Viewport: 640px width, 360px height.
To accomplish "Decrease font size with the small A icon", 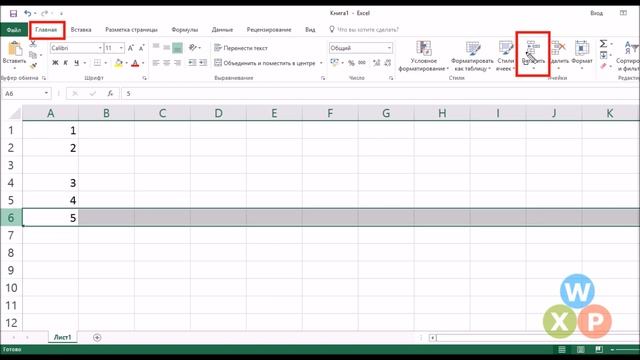I will (141, 48).
